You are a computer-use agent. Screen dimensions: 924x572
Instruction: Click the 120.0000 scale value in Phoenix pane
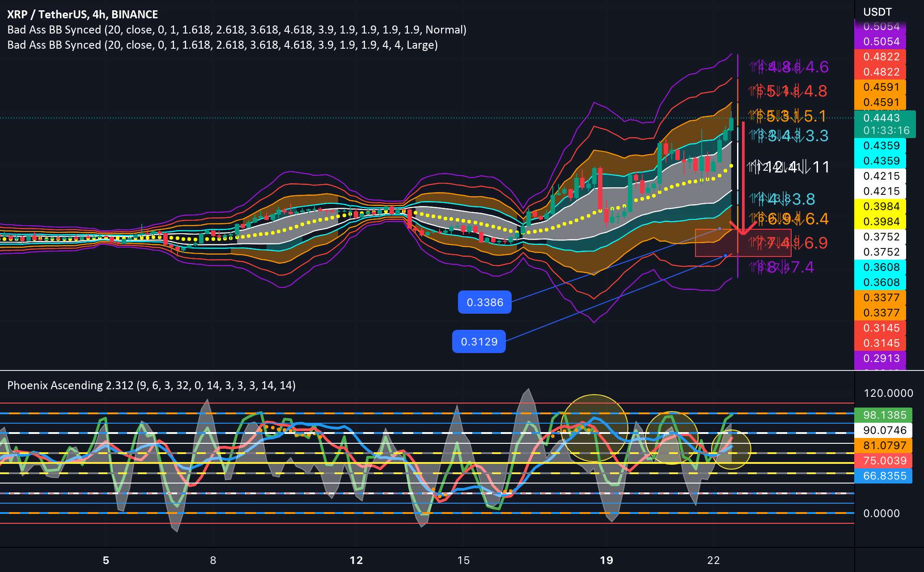tap(888, 393)
